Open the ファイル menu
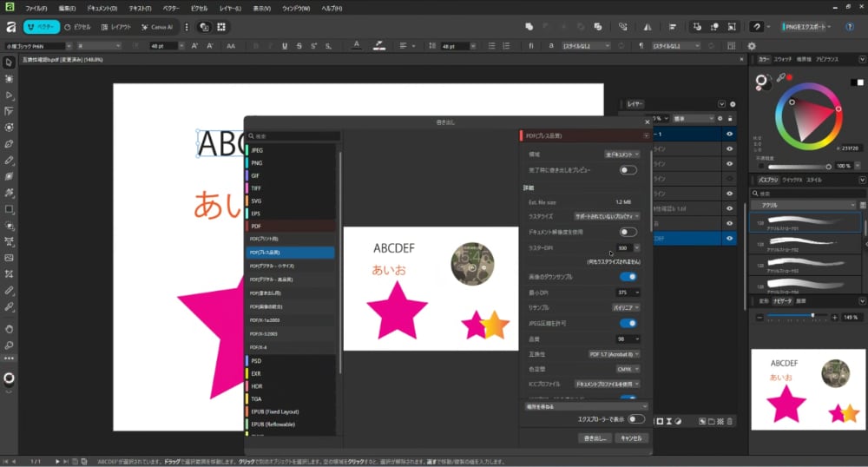Viewport: 868px width, 467px height. 36,8
